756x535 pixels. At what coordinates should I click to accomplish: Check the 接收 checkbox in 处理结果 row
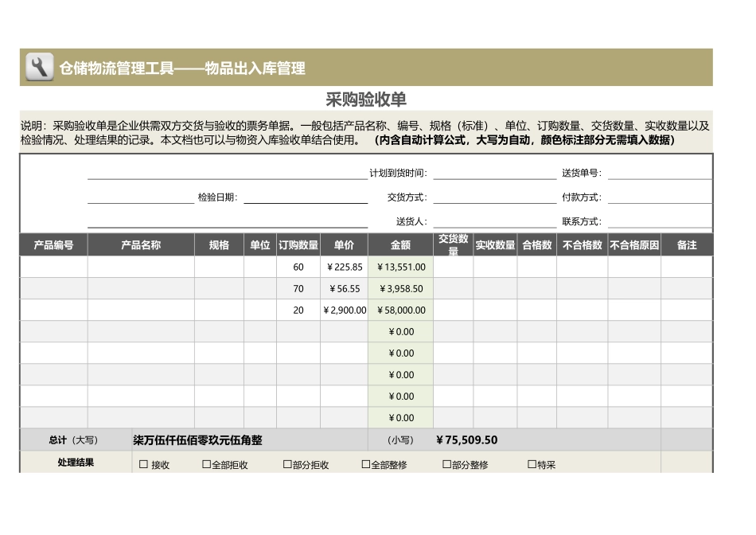pos(143,463)
